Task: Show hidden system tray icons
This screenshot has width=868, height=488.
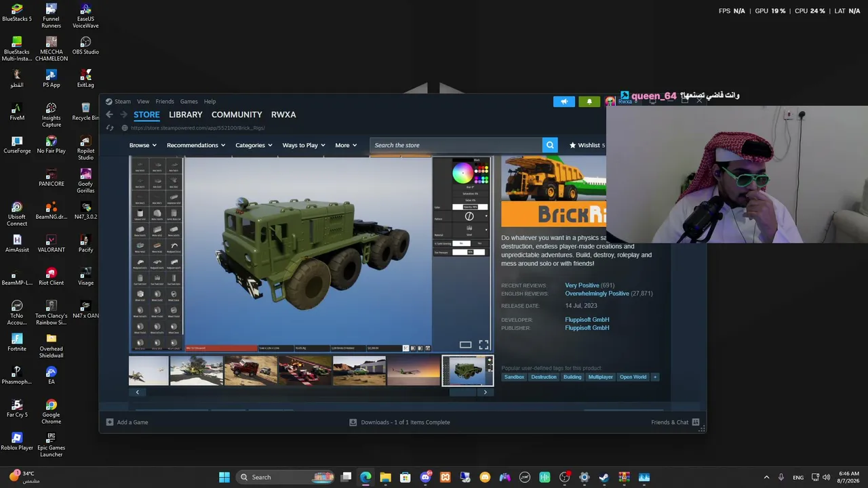Action: [x=766, y=477]
